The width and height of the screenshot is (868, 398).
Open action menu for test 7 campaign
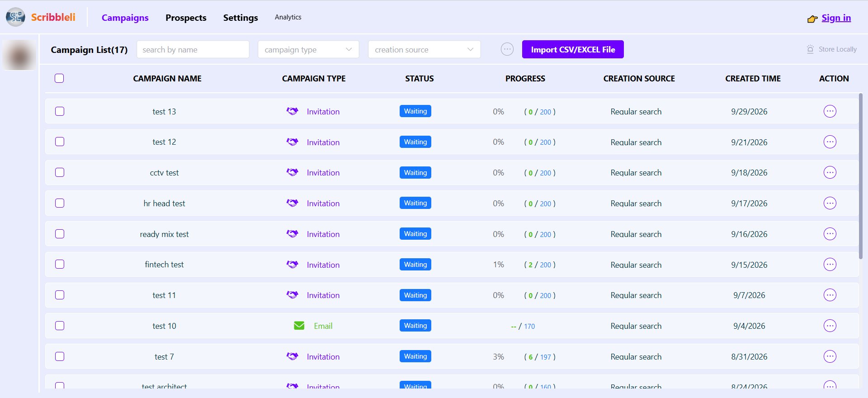[x=830, y=356]
